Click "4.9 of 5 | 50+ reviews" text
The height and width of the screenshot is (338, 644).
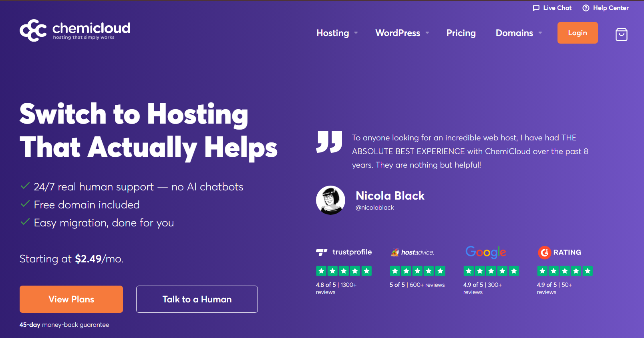[555, 288]
